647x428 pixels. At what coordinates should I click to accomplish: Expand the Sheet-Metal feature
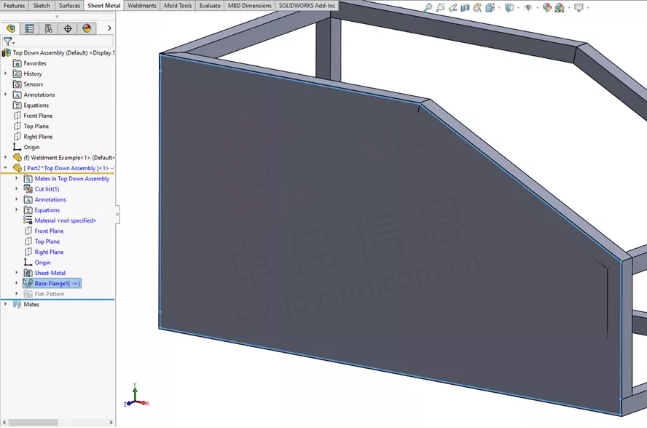(17, 273)
